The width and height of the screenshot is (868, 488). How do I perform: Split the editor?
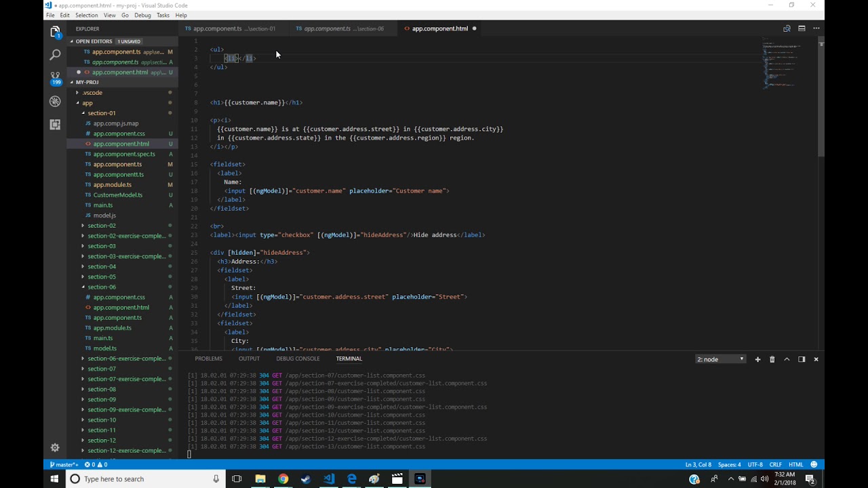tap(802, 28)
